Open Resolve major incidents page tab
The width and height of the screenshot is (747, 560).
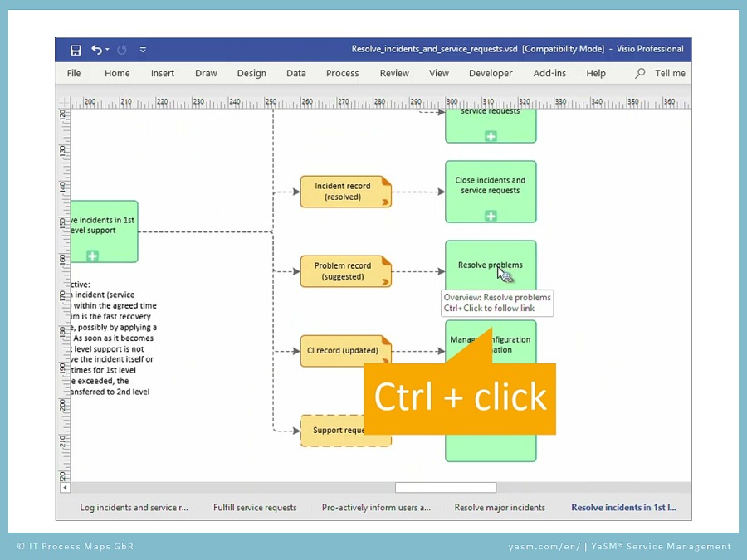tap(500, 508)
